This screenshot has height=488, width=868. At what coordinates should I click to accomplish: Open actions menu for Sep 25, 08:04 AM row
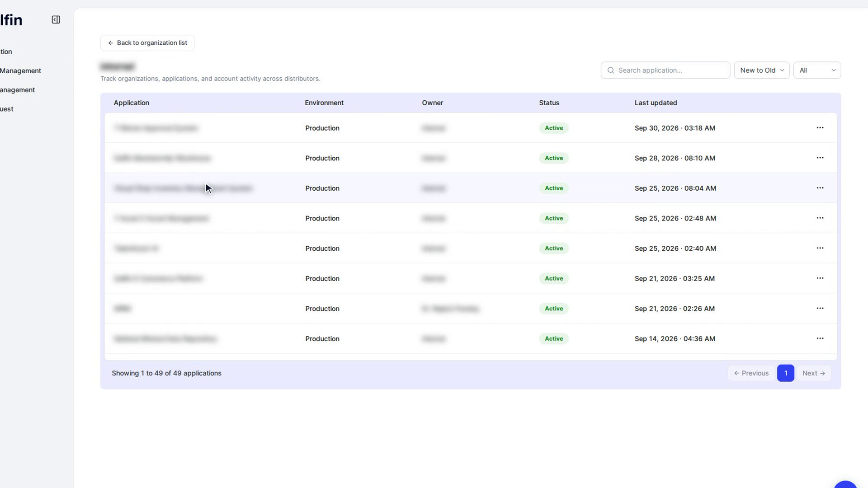coord(820,188)
